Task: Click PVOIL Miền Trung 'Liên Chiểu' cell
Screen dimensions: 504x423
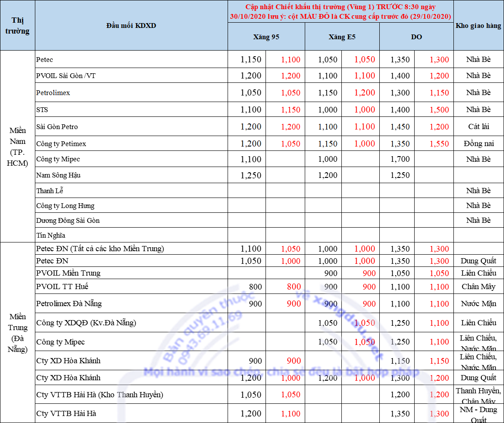Action: click(478, 273)
